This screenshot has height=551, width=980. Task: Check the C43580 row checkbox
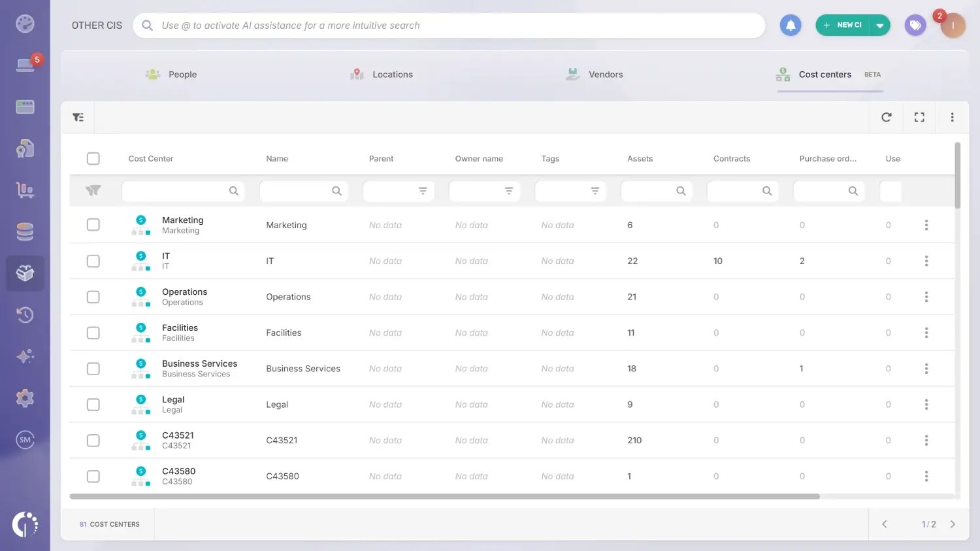(93, 476)
